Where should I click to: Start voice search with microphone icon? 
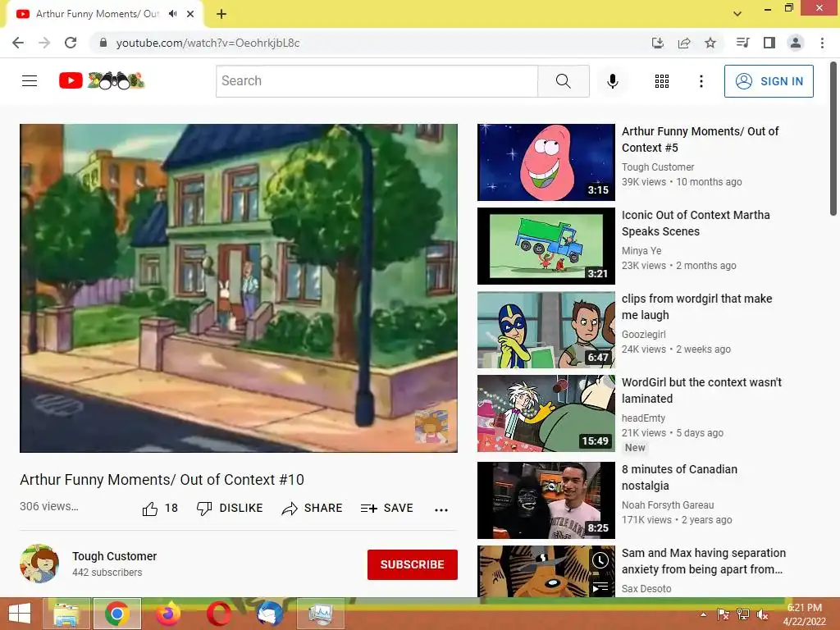(x=612, y=81)
